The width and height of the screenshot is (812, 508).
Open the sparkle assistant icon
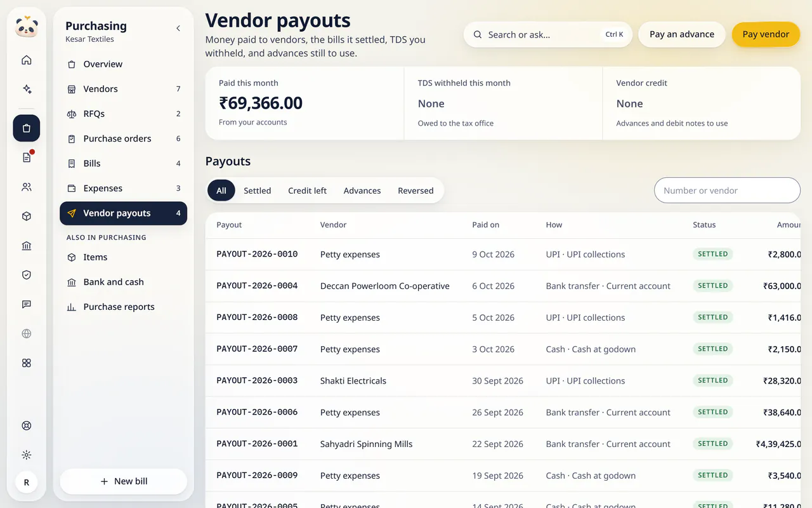coord(27,90)
